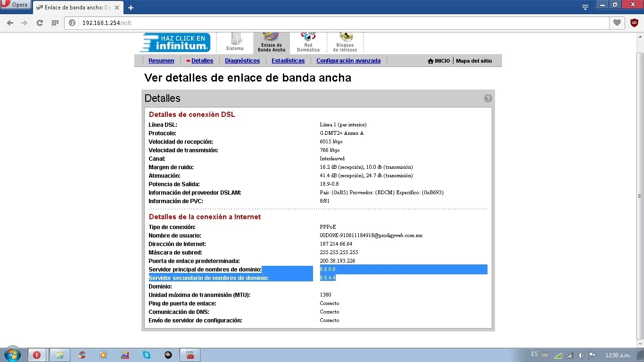
Task: Open the on-screen keyboard tray icon
Action: pos(545,355)
